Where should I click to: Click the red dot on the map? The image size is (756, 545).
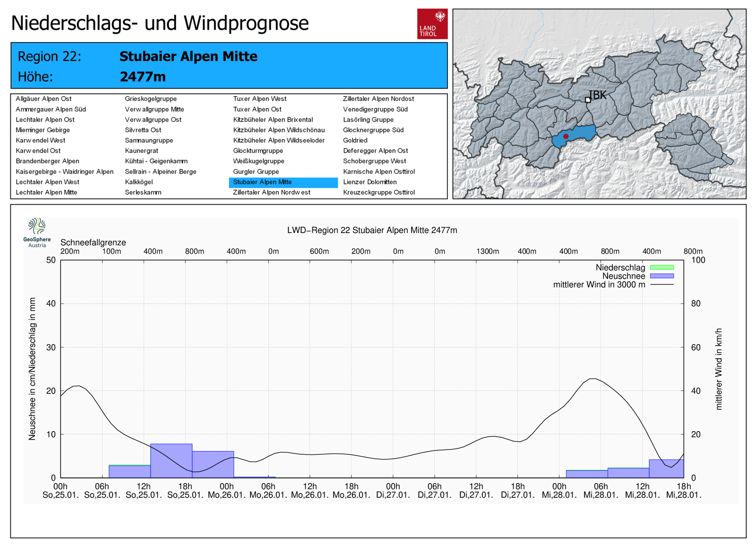[566, 136]
